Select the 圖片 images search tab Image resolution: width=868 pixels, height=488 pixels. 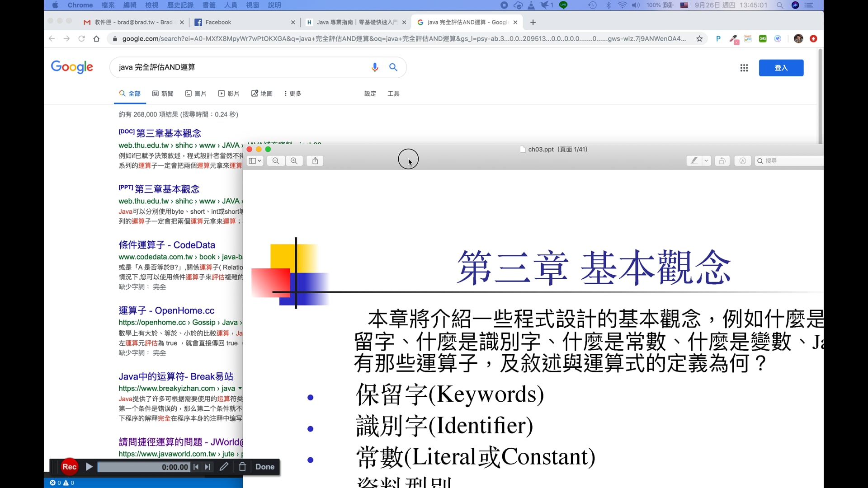coord(196,94)
